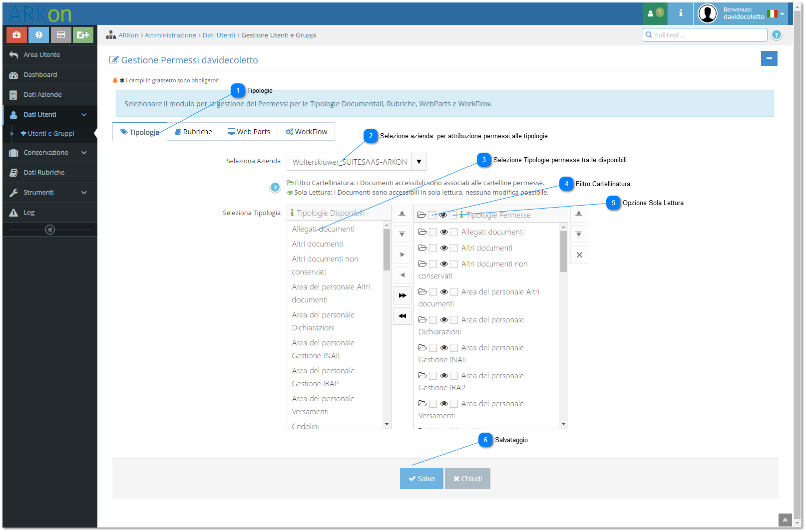This screenshot has width=806, height=532.
Task: Move all tipologie back to available list
Action: (x=402, y=316)
